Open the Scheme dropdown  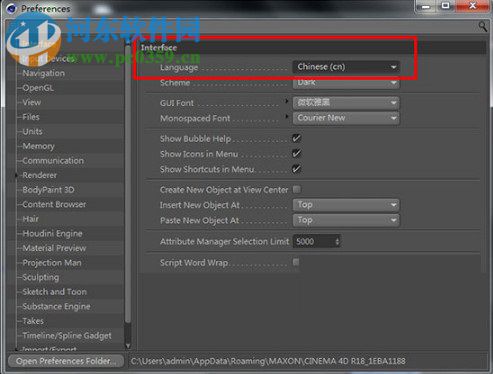point(346,82)
